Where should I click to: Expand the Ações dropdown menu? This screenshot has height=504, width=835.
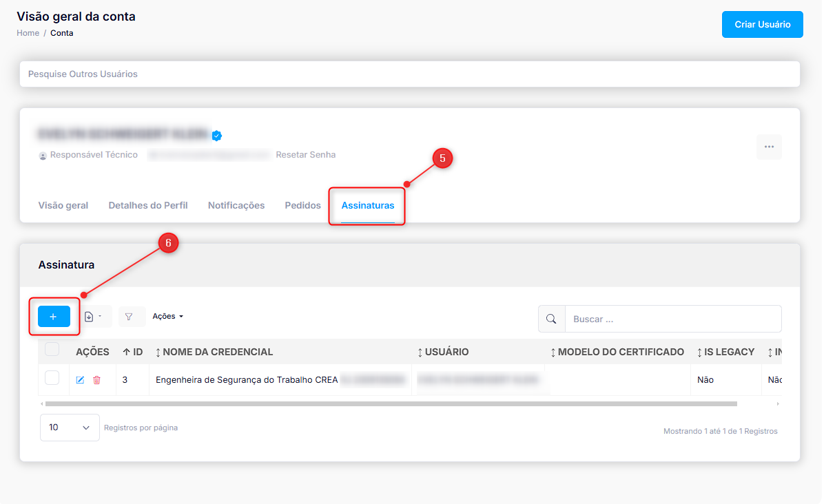[x=168, y=317]
